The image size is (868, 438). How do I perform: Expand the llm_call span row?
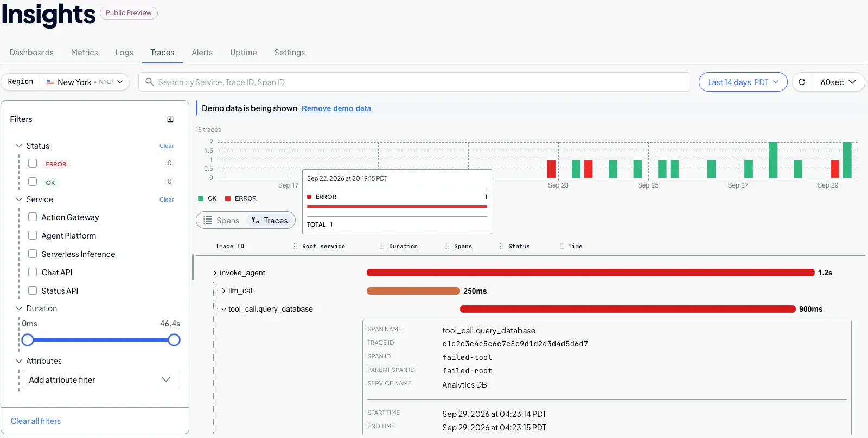pyautogui.click(x=224, y=291)
